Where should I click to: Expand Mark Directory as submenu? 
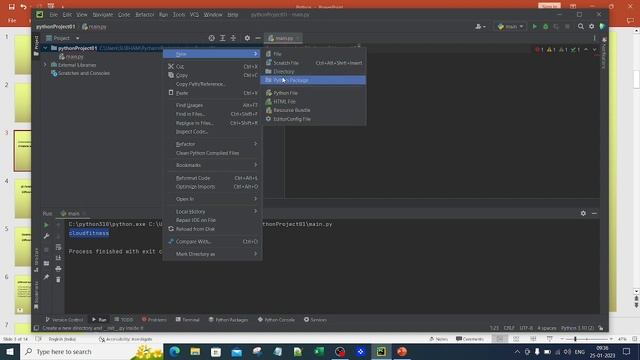click(212, 254)
